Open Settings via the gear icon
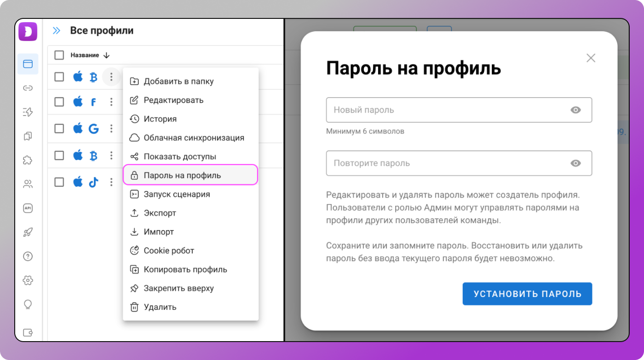Screen dimensions: 644x360 [x=28, y=280]
